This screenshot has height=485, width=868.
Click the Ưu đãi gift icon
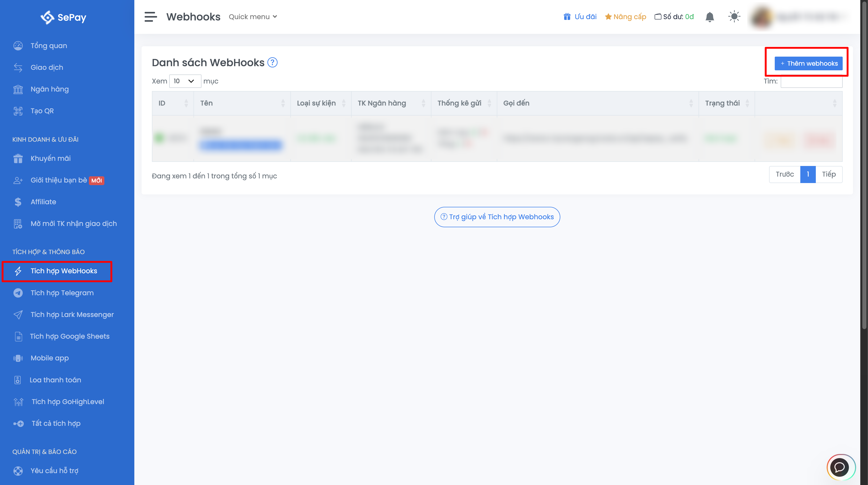click(x=567, y=17)
